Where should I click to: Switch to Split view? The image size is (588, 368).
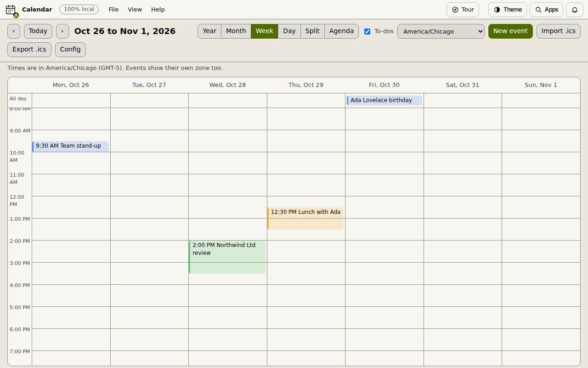[312, 31]
